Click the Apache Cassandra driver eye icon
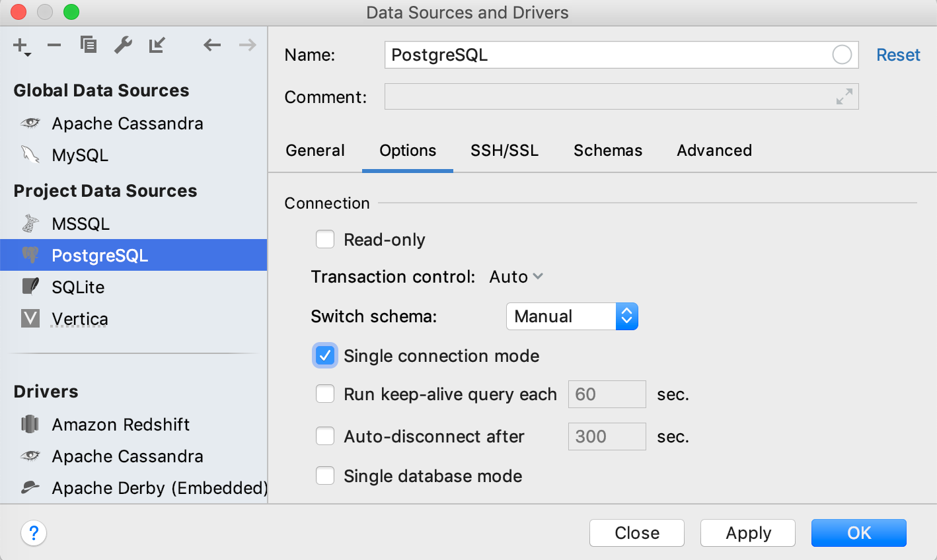Image resolution: width=937 pixels, height=560 pixels. pos(30,456)
